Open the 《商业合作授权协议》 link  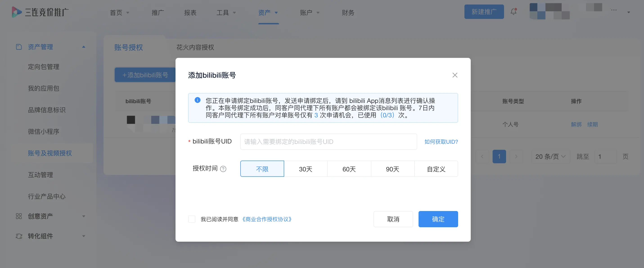click(267, 219)
